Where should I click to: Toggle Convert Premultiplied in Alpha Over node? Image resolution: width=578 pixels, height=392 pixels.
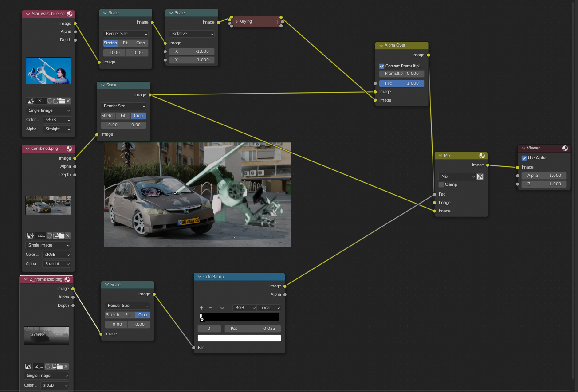(381, 66)
